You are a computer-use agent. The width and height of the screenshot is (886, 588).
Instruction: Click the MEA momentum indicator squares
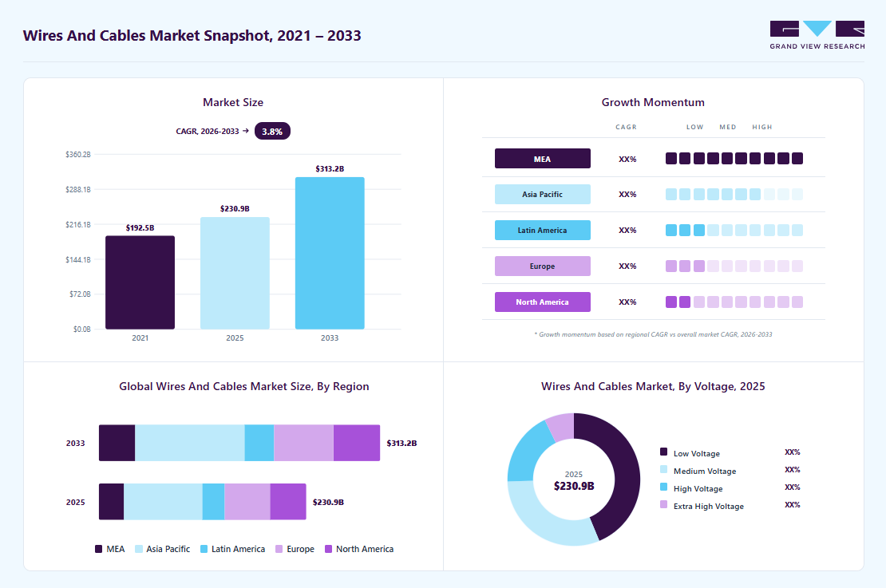734,159
